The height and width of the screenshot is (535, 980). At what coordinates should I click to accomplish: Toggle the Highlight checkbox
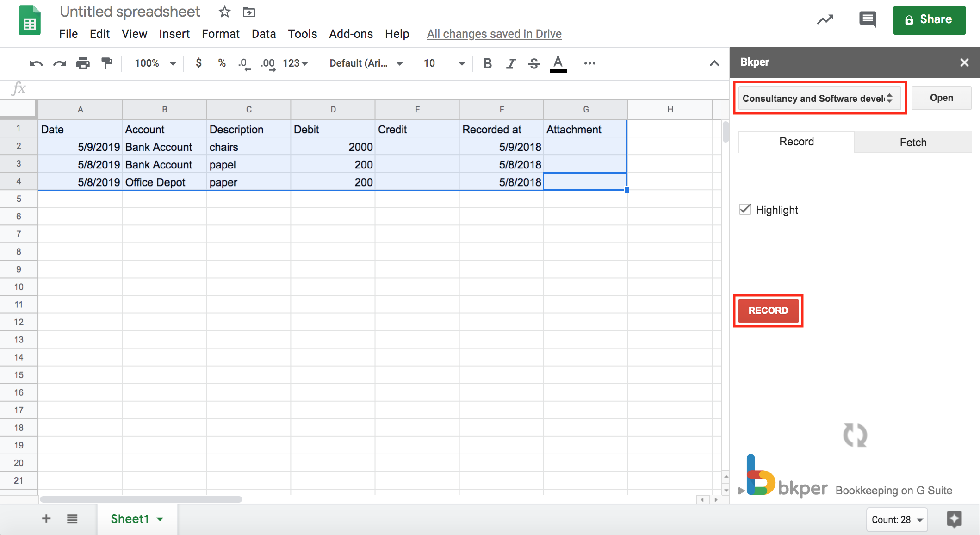[744, 209]
